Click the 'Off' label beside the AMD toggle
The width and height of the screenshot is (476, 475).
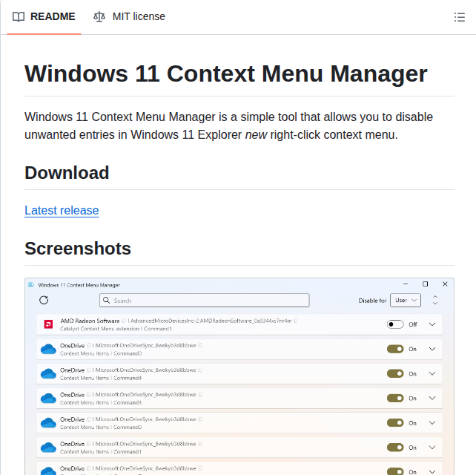pyautogui.click(x=413, y=324)
